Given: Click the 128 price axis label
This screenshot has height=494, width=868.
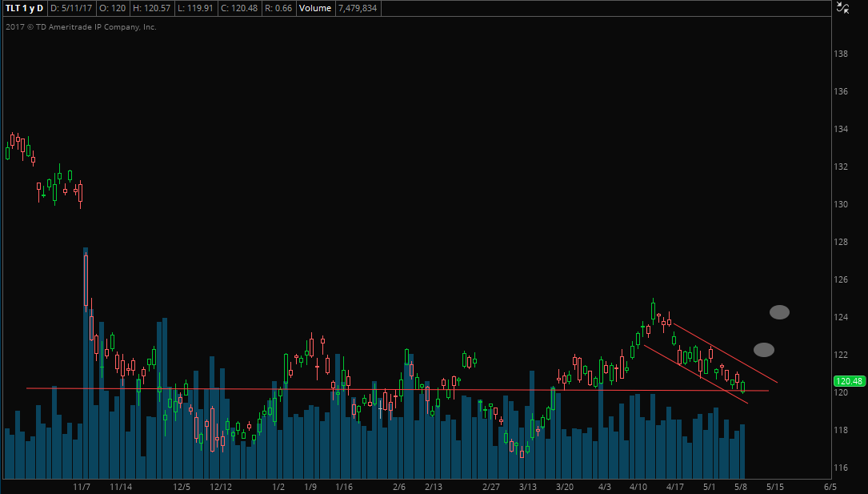Looking at the screenshot, I should coord(840,242).
